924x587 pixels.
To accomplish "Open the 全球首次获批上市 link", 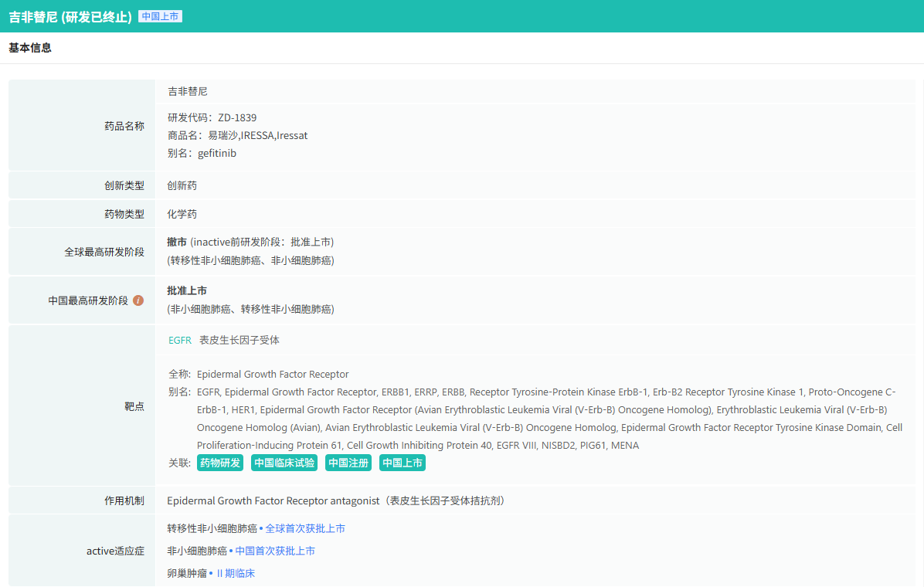I will pyautogui.click(x=304, y=528).
